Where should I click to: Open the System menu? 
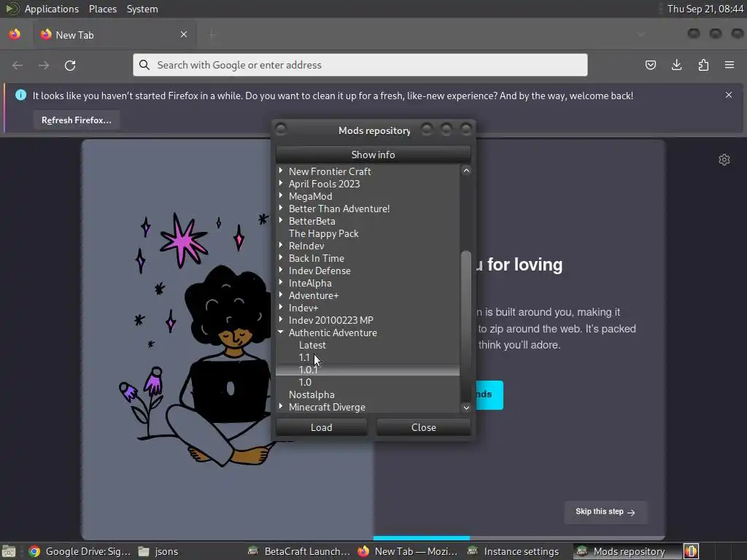coord(142,9)
